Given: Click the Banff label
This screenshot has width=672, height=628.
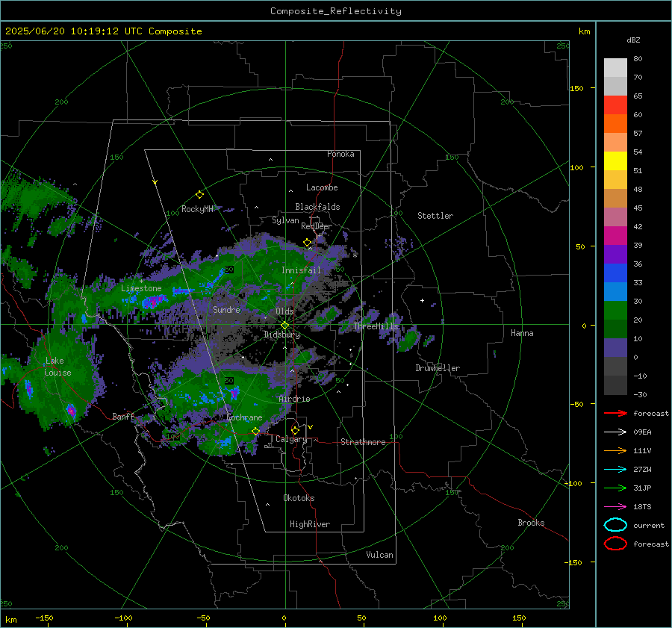Looking at the screenshot, I should point(123,416).
